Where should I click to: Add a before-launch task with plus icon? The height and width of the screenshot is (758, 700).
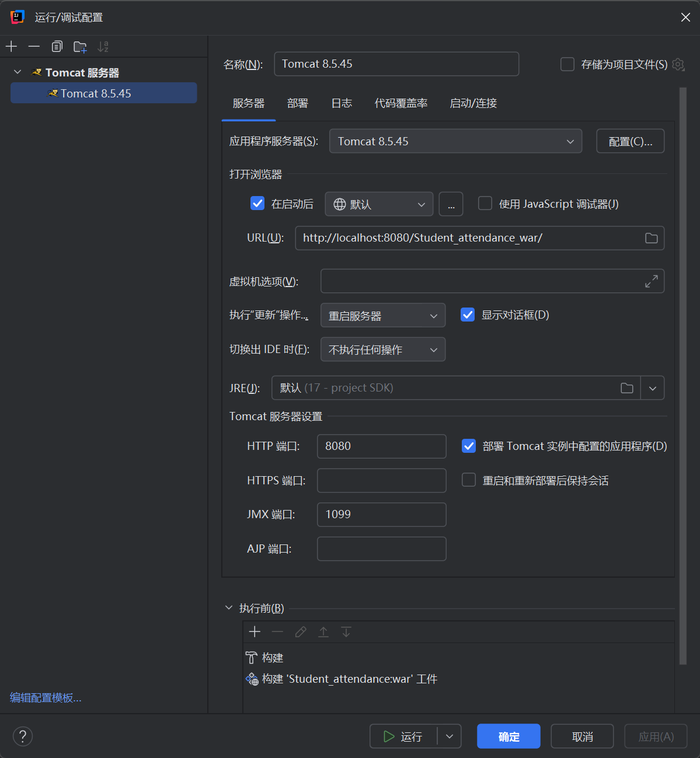click(255, 632)
